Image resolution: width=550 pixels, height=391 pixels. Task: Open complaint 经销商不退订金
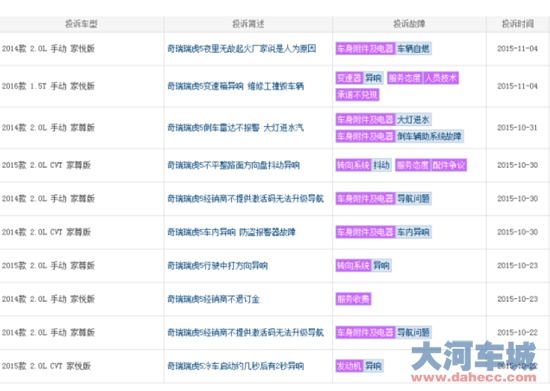point(213,299)
